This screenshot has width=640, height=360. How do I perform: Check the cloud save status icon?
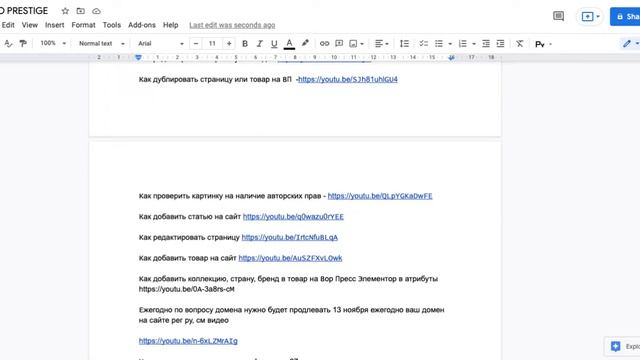pos(96,11)
